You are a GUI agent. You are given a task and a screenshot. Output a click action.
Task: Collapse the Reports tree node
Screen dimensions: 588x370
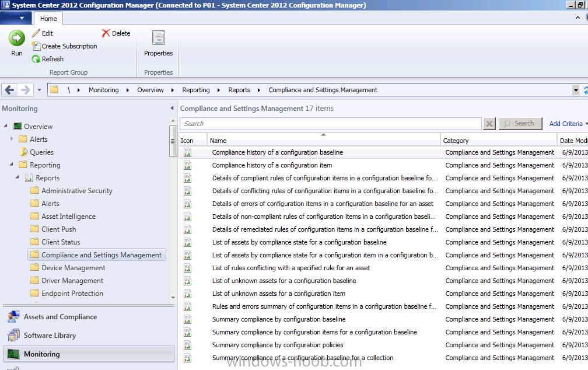point(17,177)
